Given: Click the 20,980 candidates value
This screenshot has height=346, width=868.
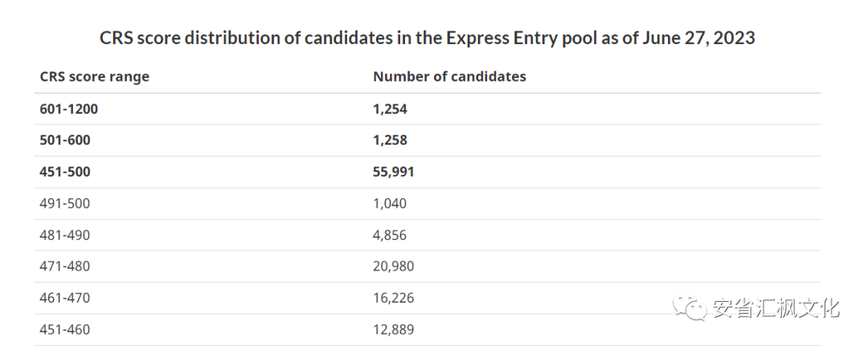Looking at the screenshot, I should click(394, 267).
